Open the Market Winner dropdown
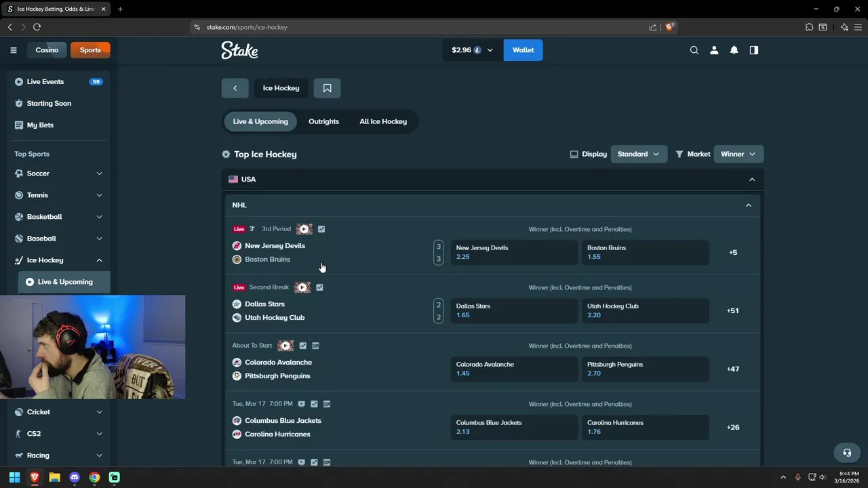Viewport: 868px width, 488px height. [x=738, y=155]
